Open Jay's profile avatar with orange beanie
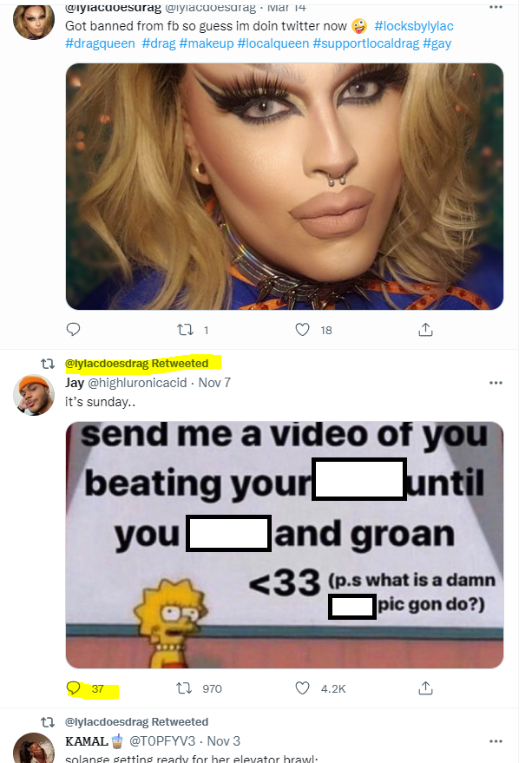 34,395
